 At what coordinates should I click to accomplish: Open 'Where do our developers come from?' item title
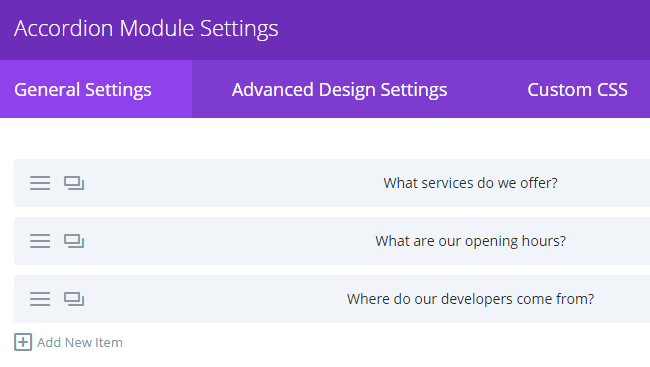pyautogui.click(x=470, y=299)
